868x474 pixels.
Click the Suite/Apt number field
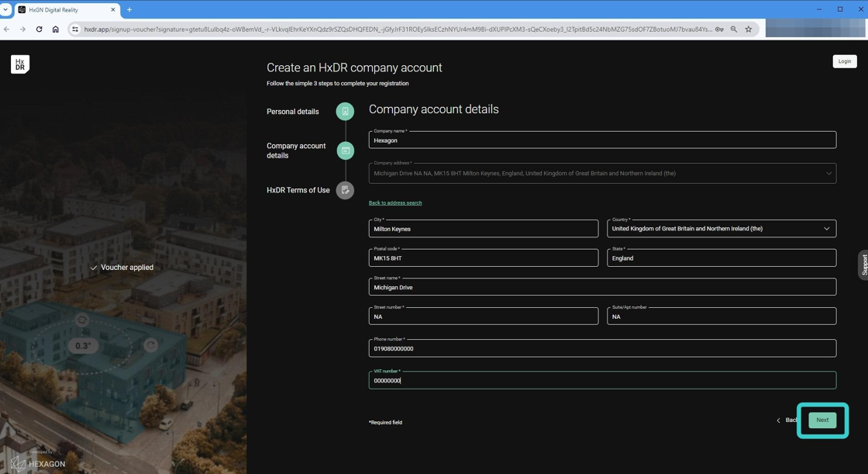[x=722, y=316]
